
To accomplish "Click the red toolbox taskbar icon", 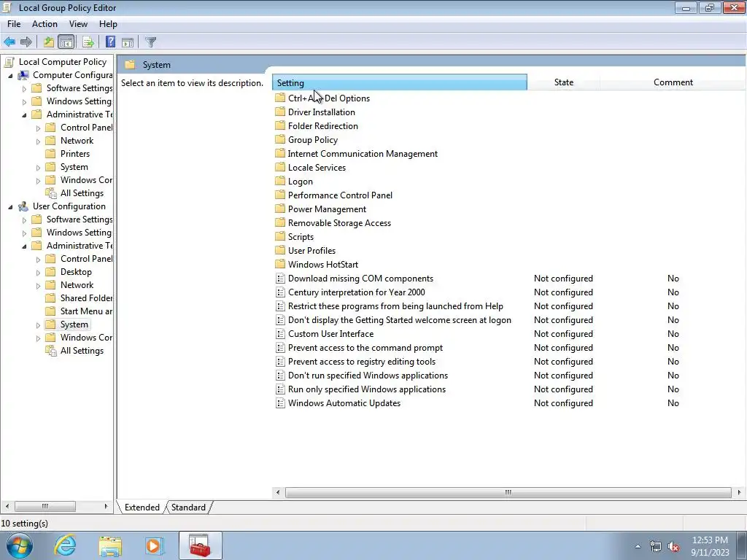I will [200, 545].
